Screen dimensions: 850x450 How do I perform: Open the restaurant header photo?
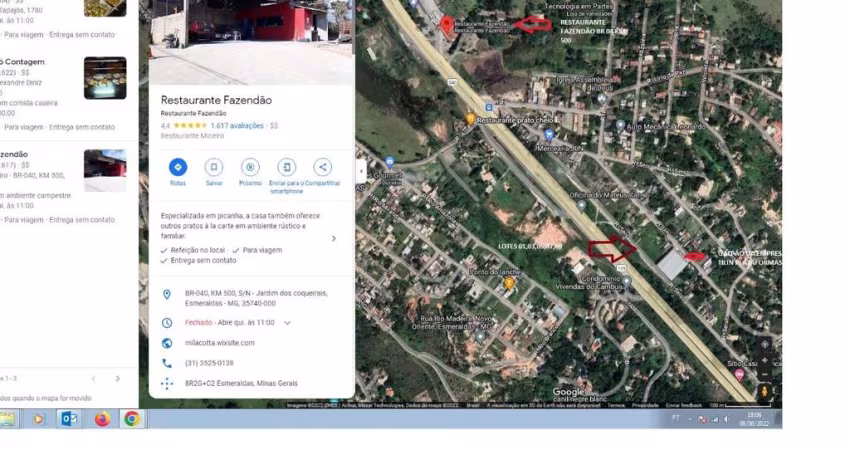(252, 42)
